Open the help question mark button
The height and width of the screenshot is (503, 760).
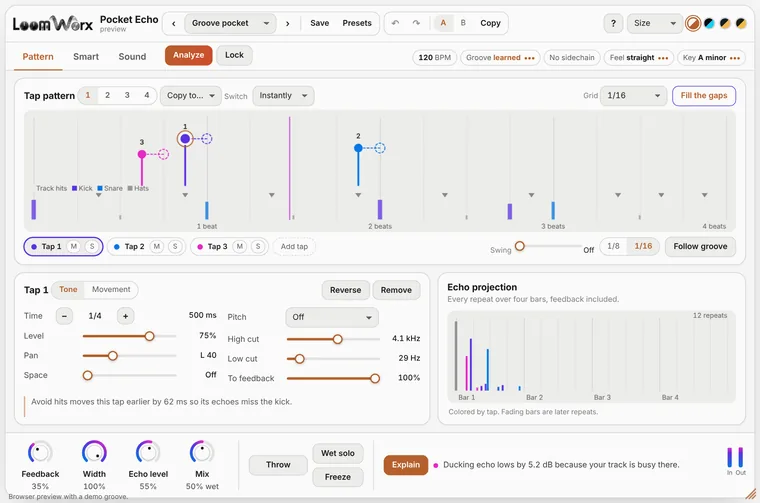[x=613, y=23]
